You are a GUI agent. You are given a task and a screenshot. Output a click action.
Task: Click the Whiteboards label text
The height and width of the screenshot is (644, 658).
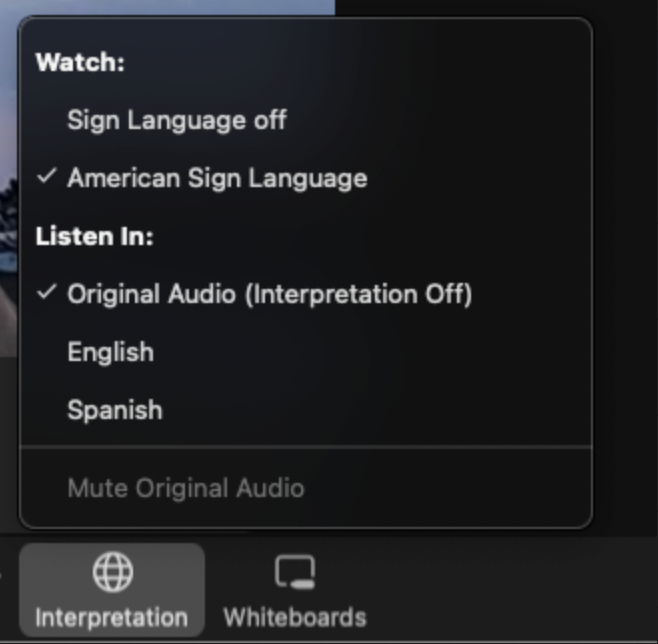[x=295, y=618]
